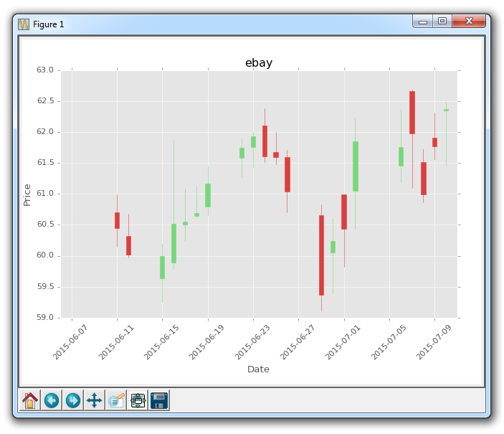The height and width of the screenshot is (434, 504).
Task: Click the red candlestick reaching above 62.5
Action: pyautogui.click(x=412, y=113)
